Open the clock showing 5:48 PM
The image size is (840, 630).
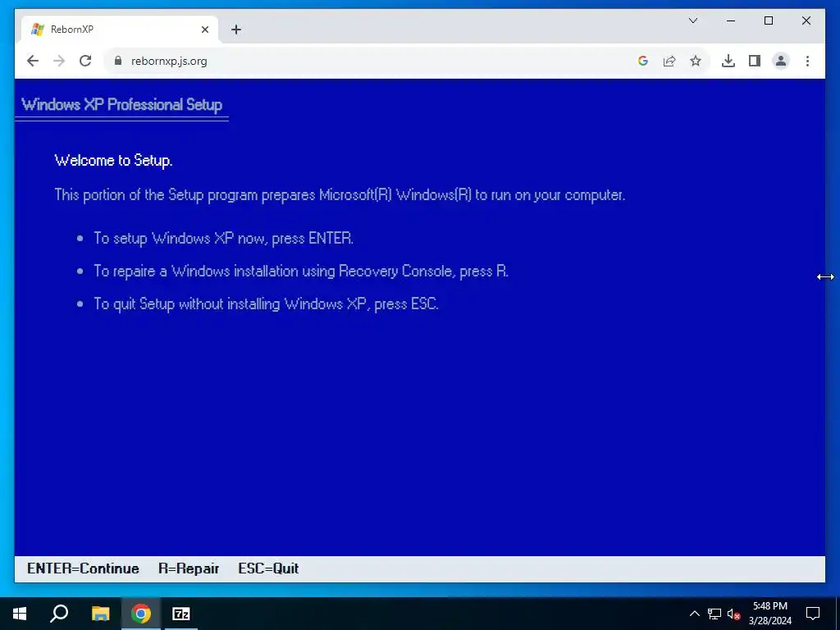coord(770,614)
